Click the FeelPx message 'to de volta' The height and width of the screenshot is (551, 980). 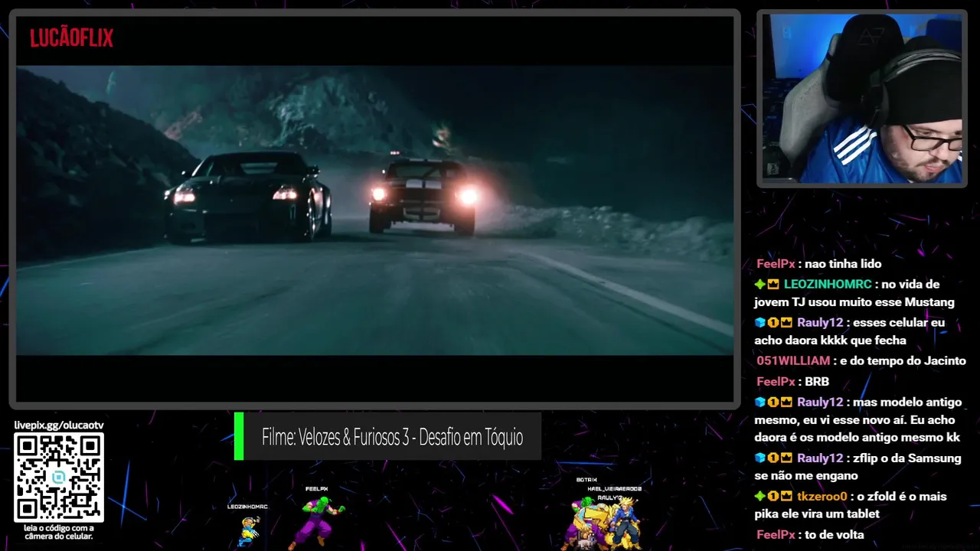(x=835, y=535)
